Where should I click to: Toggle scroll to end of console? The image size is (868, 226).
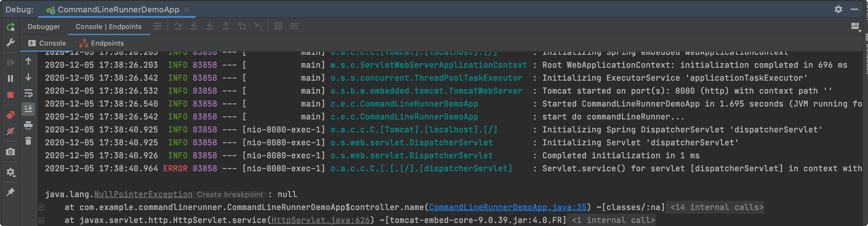coord(28,109)
